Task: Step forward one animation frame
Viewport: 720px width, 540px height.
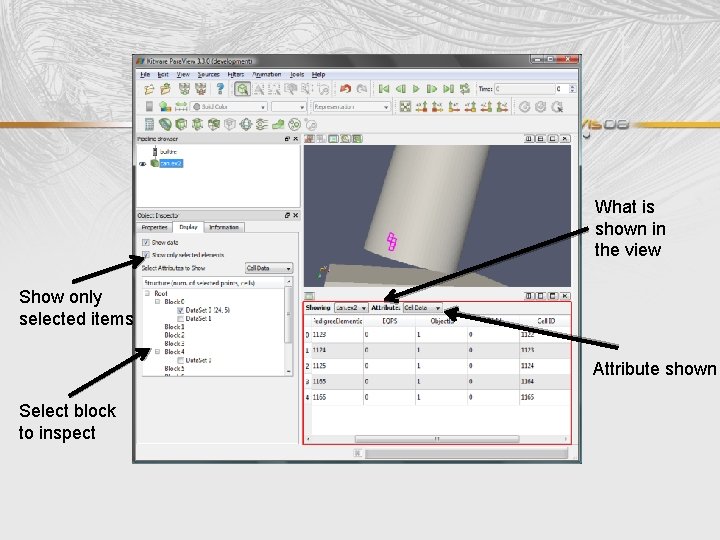Action: tap(432, 89)
